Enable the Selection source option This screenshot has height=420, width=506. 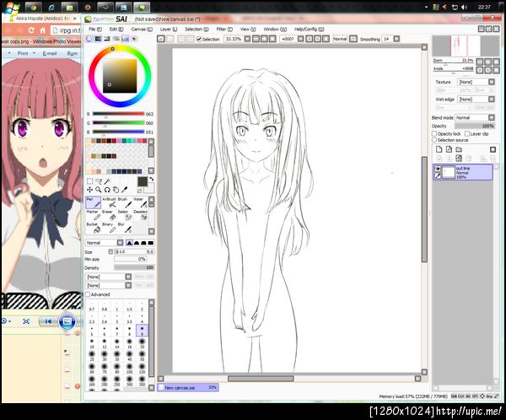coord(434,140)
